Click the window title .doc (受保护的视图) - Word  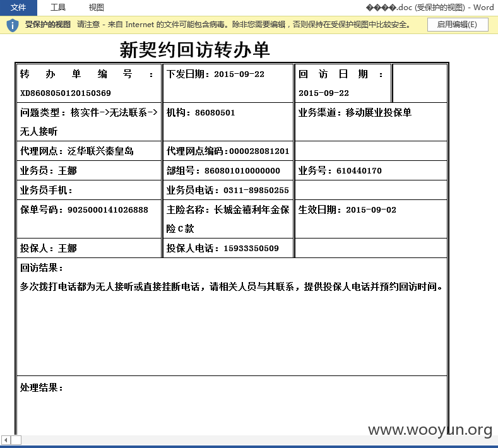point(430,8)
